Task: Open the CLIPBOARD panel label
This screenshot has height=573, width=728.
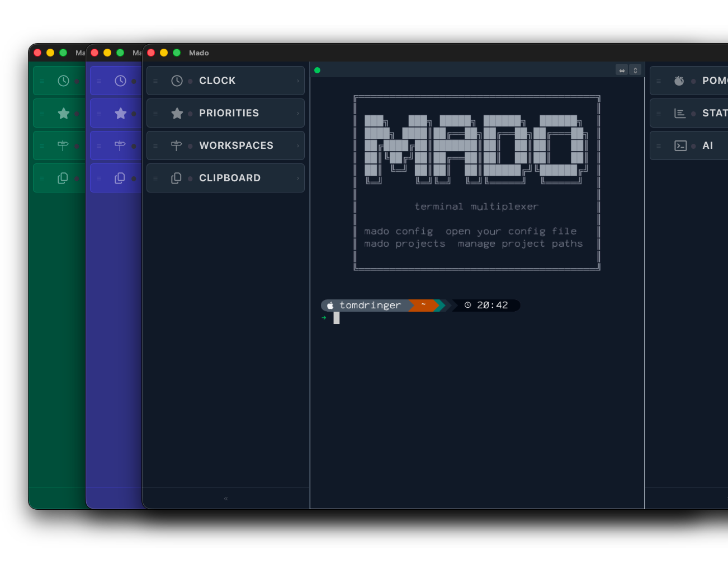Action: click(x=230, y=178)
